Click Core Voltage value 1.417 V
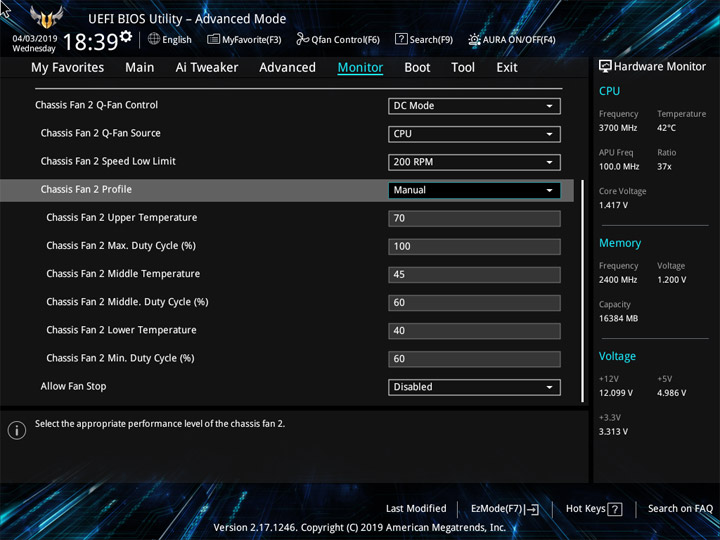Viewport: 720px width, 540px height. click(613, 205)
